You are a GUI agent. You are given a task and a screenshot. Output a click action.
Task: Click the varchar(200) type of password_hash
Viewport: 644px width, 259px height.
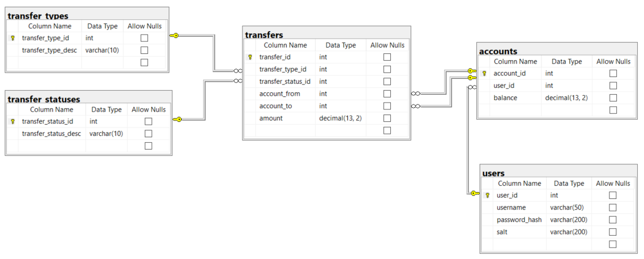(569, 219)
